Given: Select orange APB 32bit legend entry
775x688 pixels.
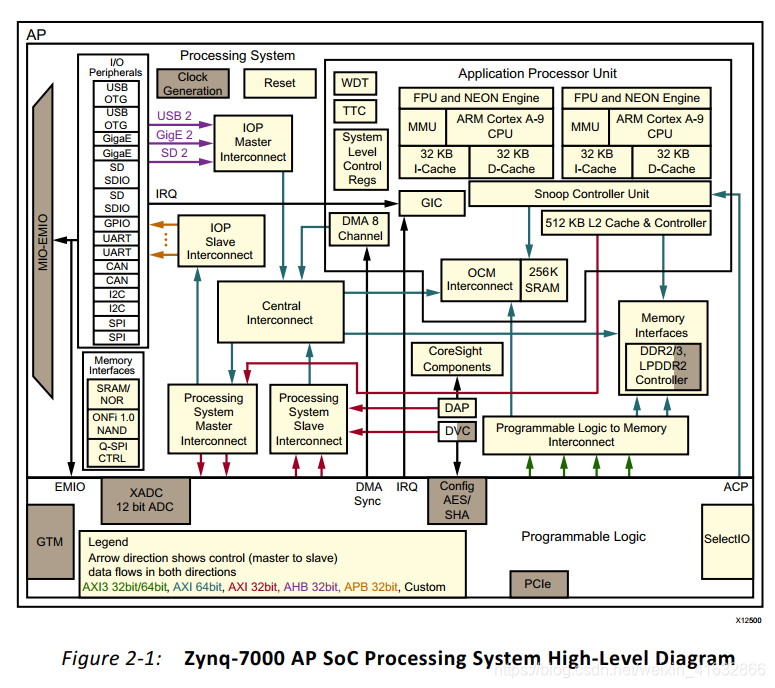Looking at the screenshot, I should pos(371,587).
